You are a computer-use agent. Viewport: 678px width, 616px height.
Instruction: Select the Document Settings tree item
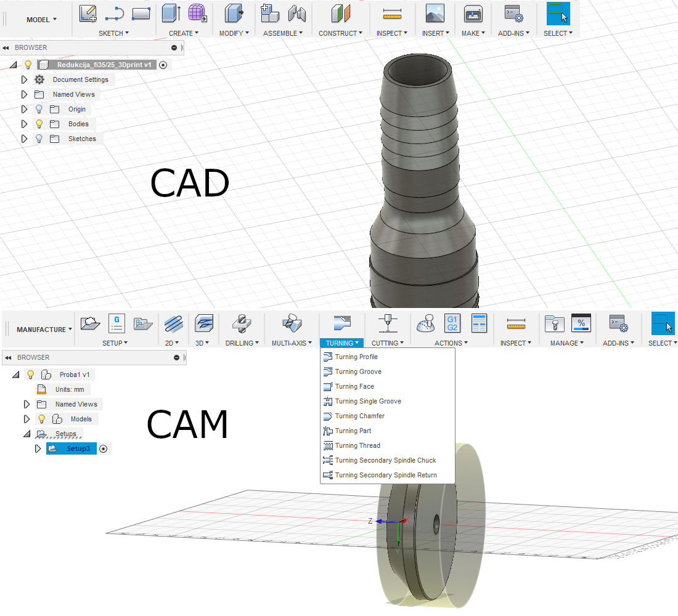(x=80, y=79)
